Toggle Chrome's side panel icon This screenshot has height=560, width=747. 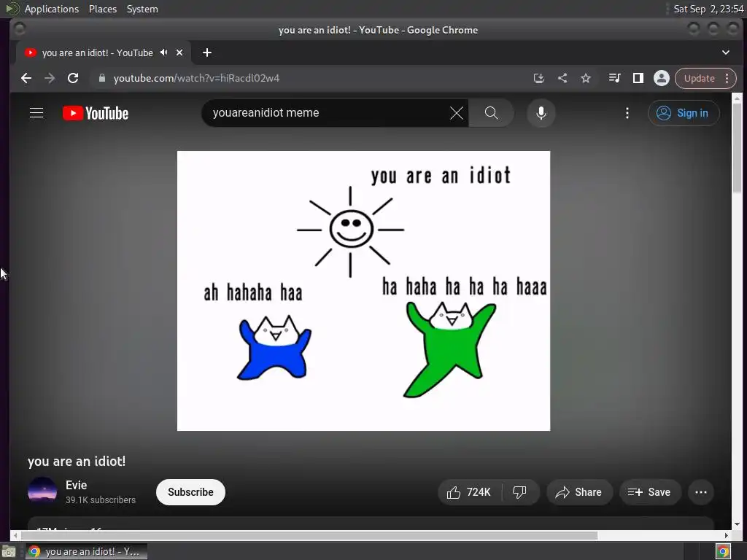pos(638,78)
